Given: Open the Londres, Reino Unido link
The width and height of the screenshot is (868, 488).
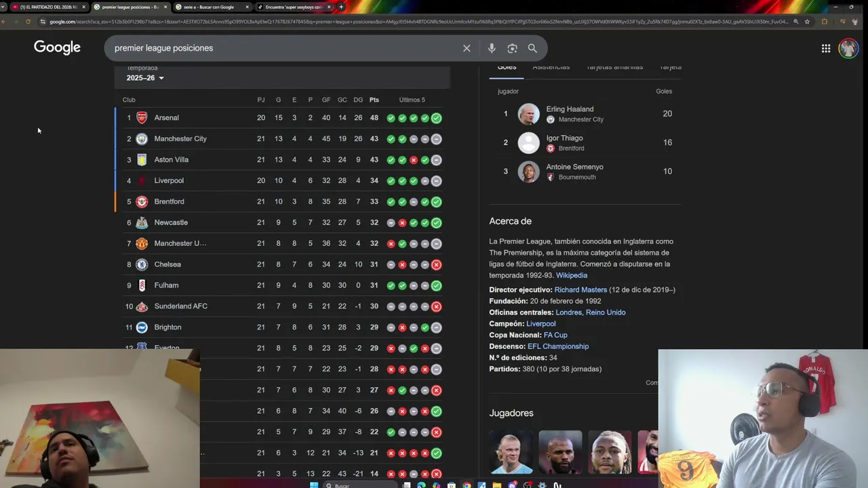Looking at the screenshot, I should (591, 312).
